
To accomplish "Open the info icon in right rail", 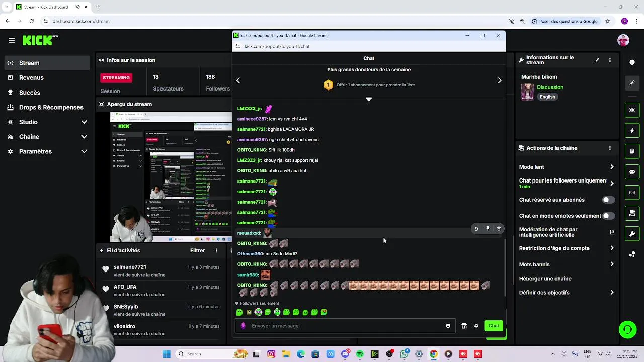I will [632, 62].
